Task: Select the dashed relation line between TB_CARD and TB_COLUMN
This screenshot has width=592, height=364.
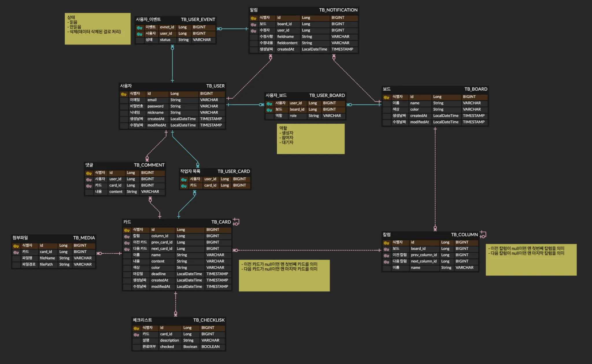Action: (306, 250)
